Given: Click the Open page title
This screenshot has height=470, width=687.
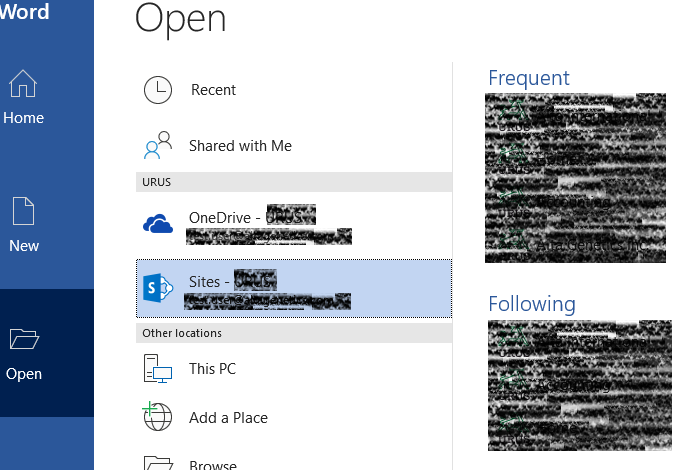Looking at the screenshot, I should [x=180, y=19].
